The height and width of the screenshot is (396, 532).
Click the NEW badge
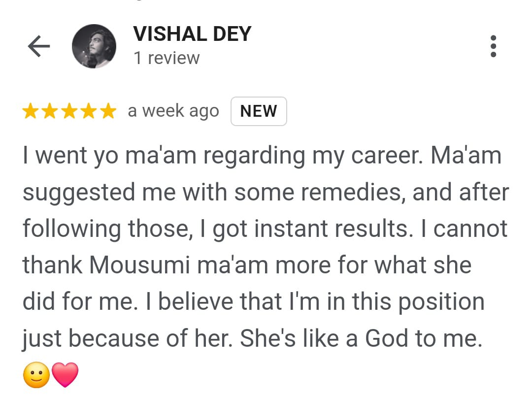[259, 111]
